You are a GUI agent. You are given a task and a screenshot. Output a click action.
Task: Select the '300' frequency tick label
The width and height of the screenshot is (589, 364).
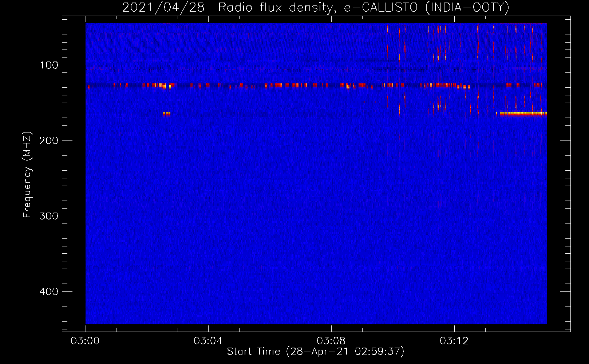pyautogui.click(x=49, y=216)
